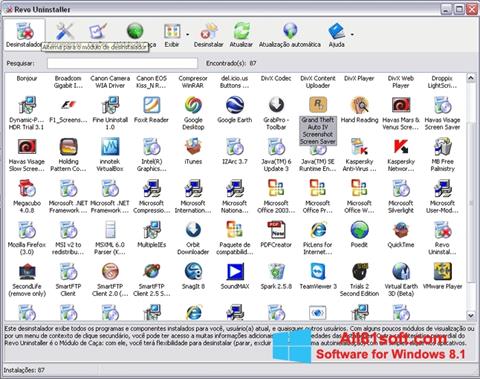This screenshot has width=480, height=379.
Task: Select the IZArc 3.7 program
Action: click(x=235, y=151)
